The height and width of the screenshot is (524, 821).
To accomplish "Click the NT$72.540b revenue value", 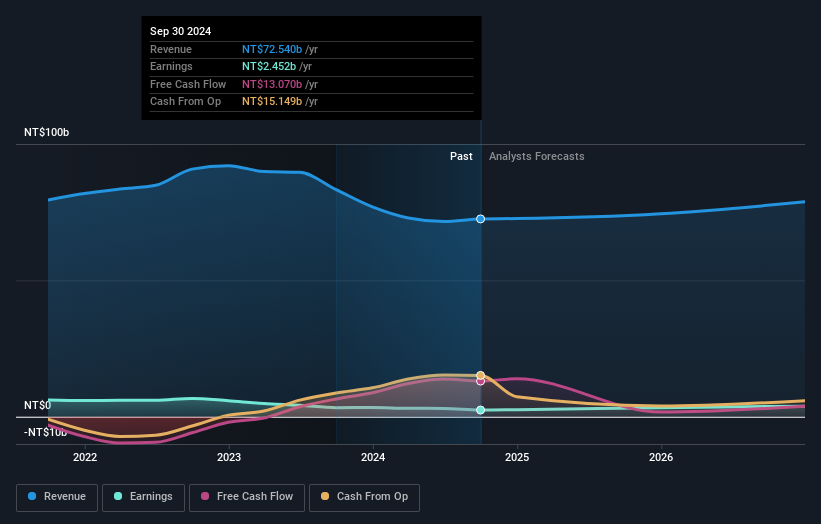I will click(x=272, y=49).
